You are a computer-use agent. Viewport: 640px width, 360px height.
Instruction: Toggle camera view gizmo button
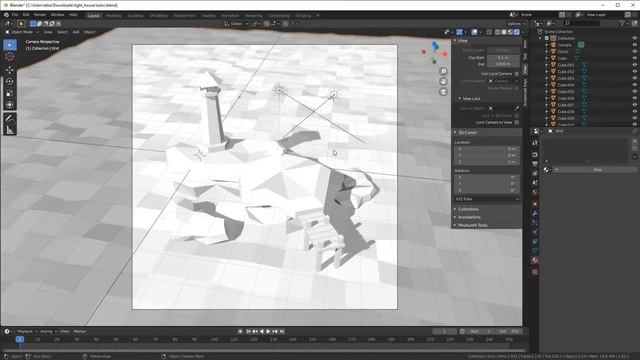443,91
